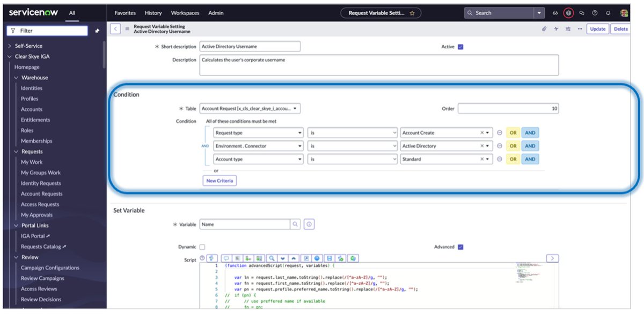The height and width of the screenshot is (319, 644).
Task: Click inside the Short description field
Action: click(250, 46)
